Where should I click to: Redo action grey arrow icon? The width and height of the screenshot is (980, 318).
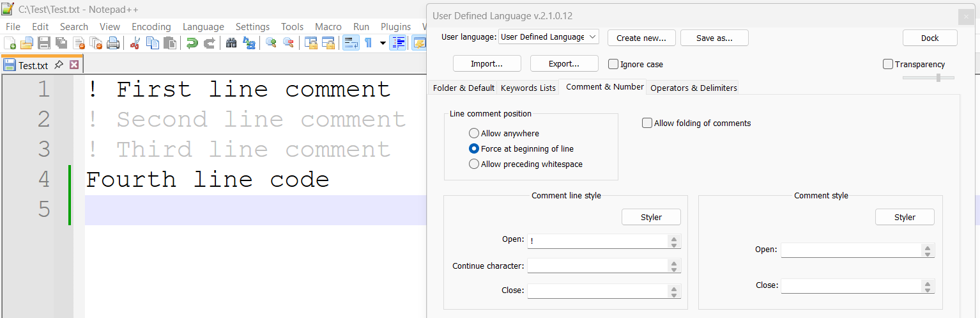click(209, 44)
